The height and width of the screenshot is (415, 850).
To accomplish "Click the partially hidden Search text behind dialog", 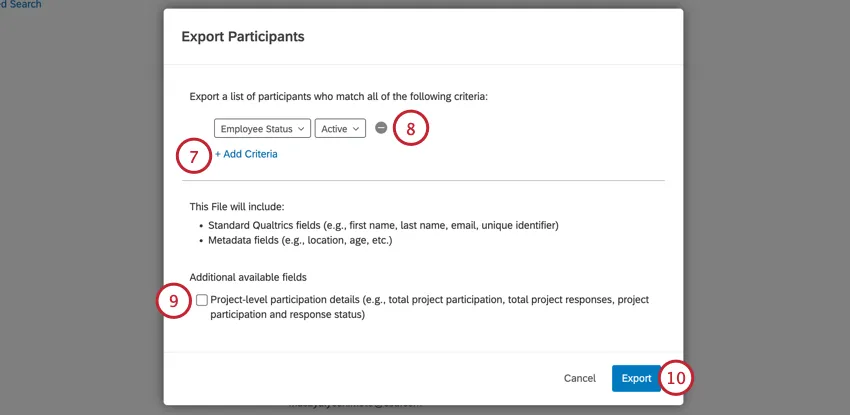I will pos(20,5).
